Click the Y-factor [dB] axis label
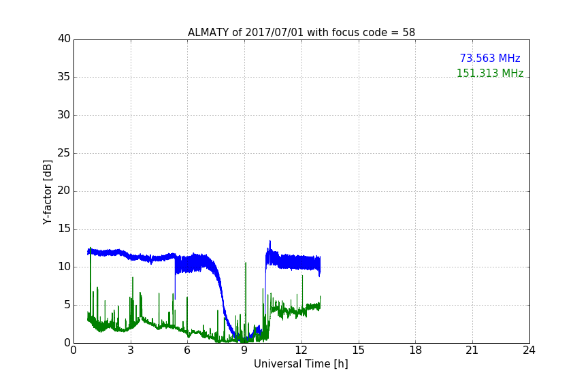The height and width of the screenshot is (392, 588). tap(47, 192)
